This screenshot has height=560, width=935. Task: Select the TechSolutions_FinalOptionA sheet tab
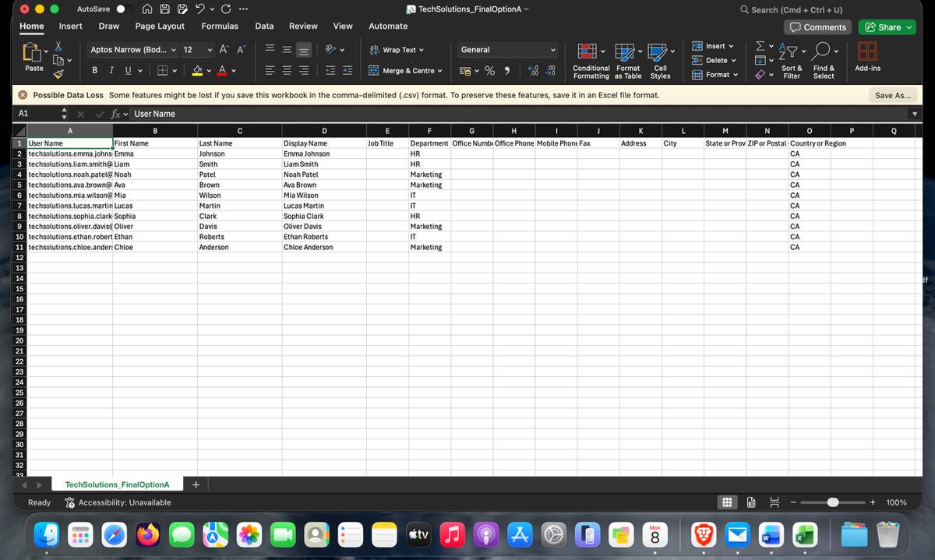(117, 484)
